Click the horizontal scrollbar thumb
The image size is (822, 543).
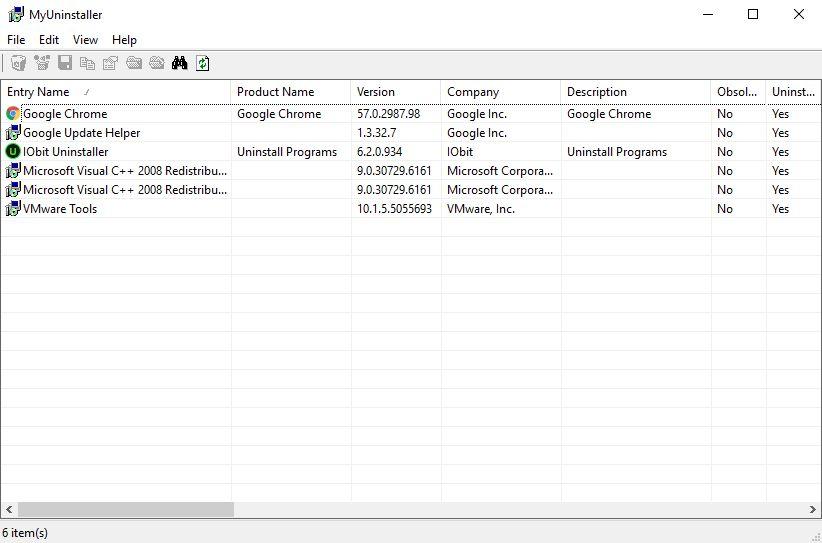tap(126, 509)
